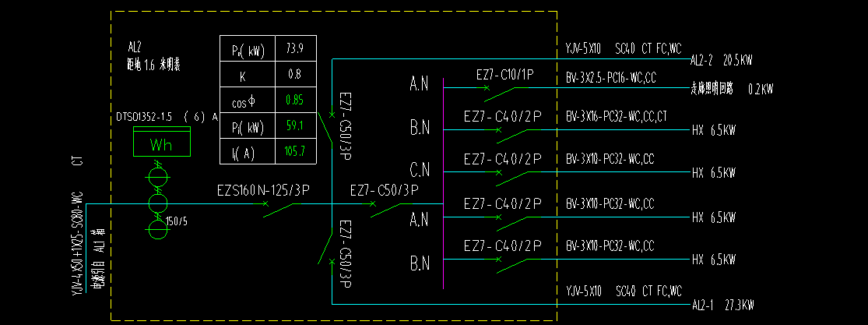Select the vertical '电源引自 AL1 箱' source note

(x=100, y=259)
